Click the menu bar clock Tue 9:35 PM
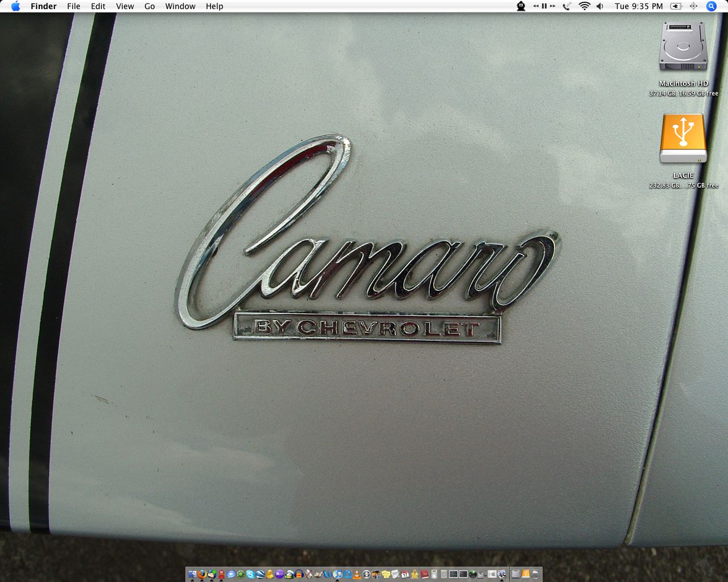The height and width of the screenshot is (582, 728). 639,6
